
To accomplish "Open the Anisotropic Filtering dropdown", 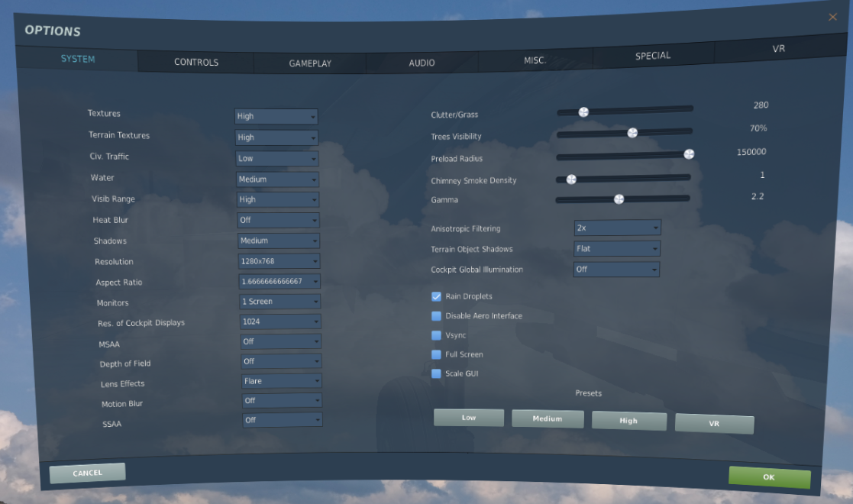I will 618,228.
